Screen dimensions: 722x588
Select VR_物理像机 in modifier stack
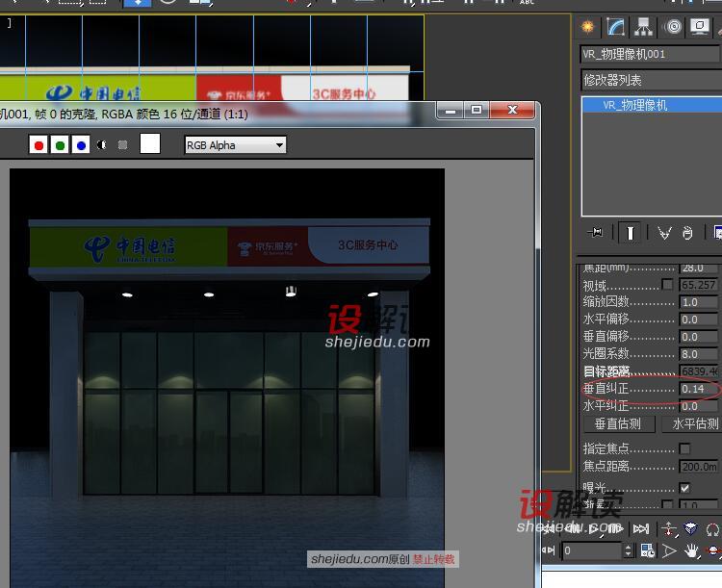pyautogui.click(x=652, y=105)
